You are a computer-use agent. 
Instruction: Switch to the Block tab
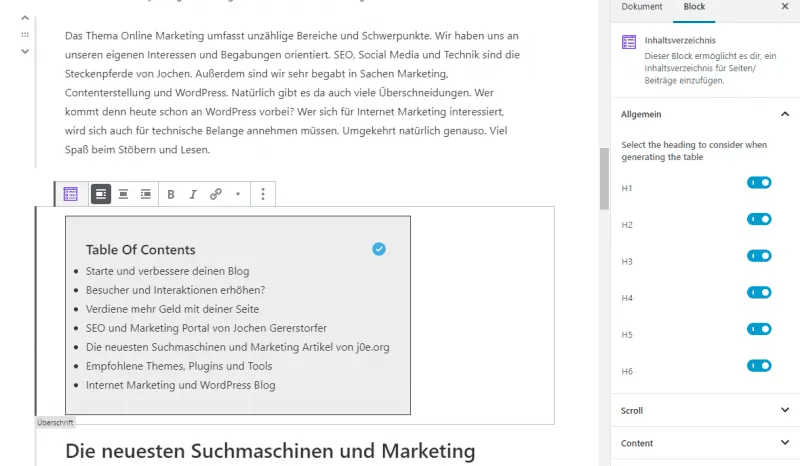[x=694, y=7]
